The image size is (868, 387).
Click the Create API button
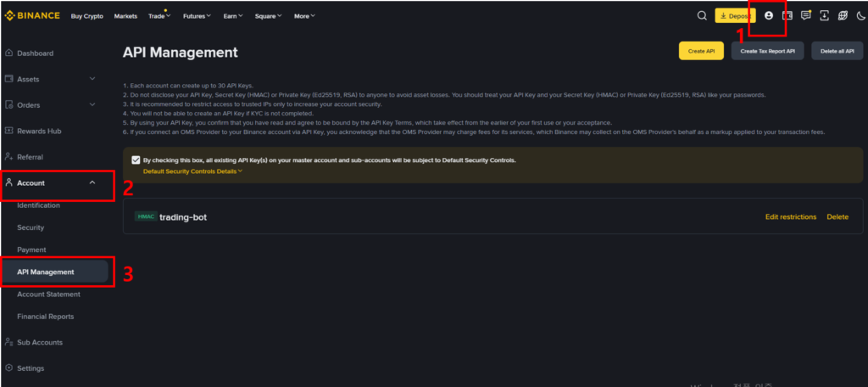coord(701,51)
